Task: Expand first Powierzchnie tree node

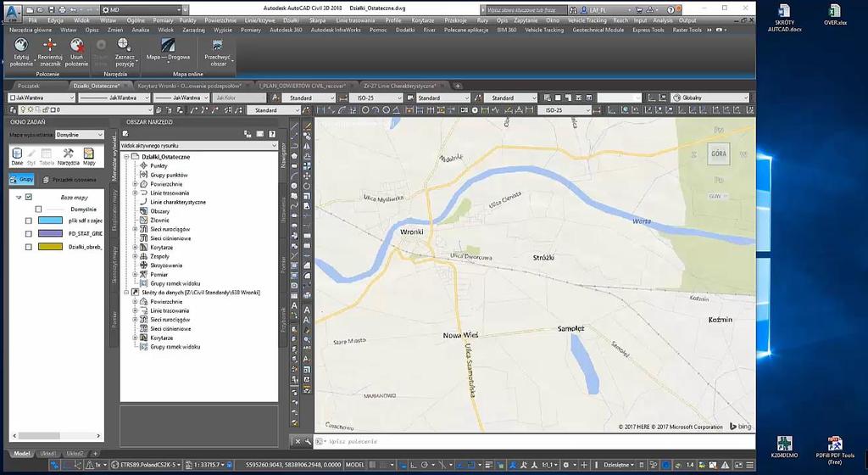Action: [x=135, y=184]
